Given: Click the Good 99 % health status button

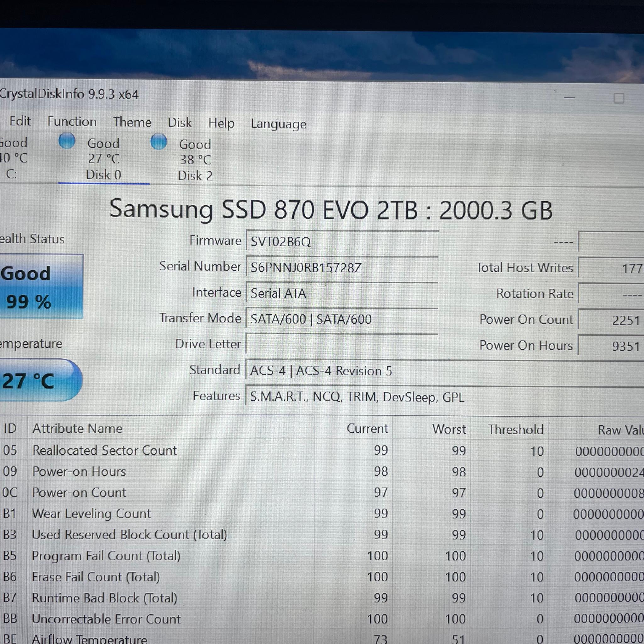Looking at the screenshot, I should 41,286.
